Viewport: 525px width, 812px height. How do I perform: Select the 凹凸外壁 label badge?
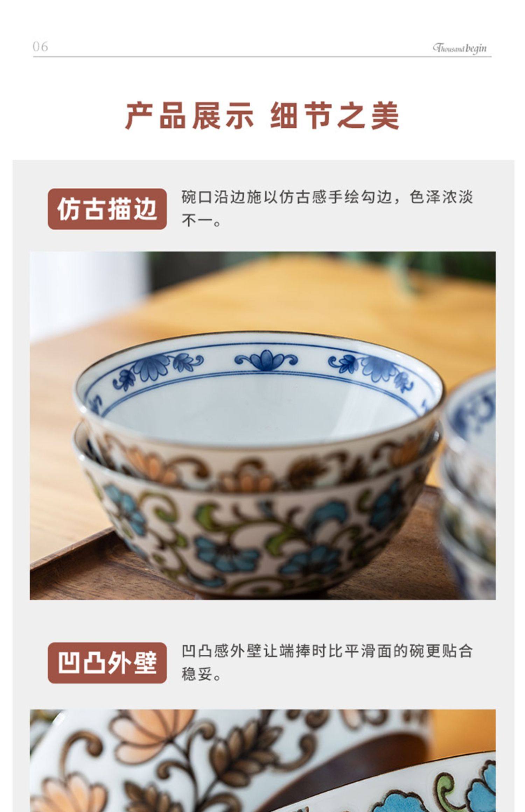107,663
